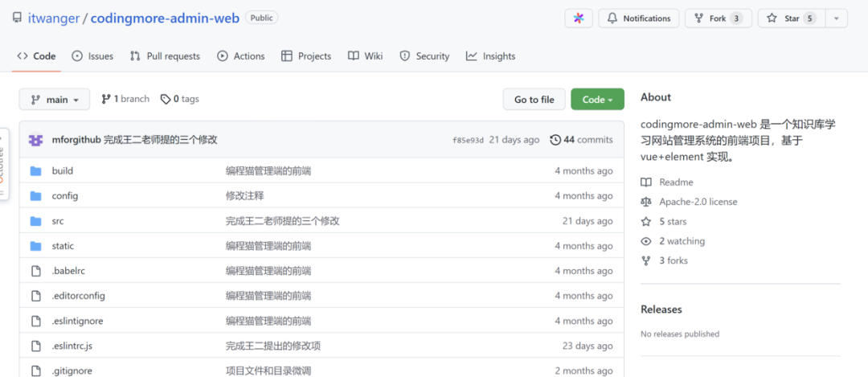Click the latest commit message in header row
Image resolution: width=868 pixels, height=377 pixels.
coord(160,140)
